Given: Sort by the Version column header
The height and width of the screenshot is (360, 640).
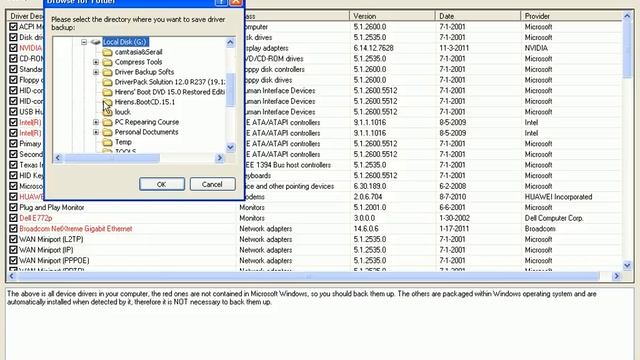Looking at the screenshot, I should pos(392,16).
